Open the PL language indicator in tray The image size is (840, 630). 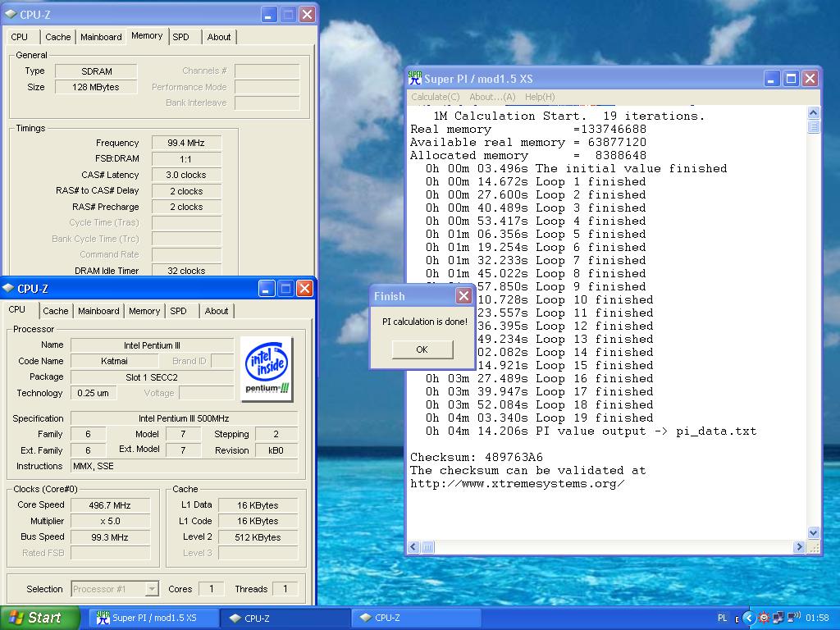tap(722, 619)
